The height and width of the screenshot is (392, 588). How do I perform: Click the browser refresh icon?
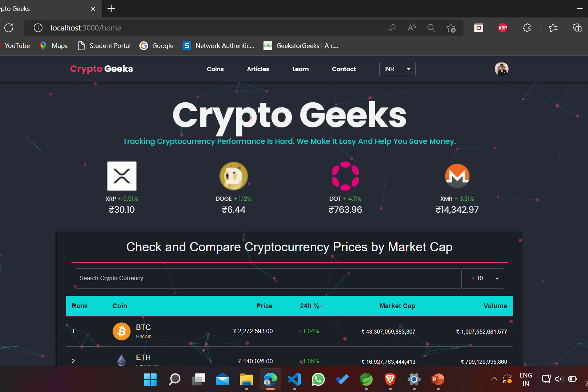(9, 28)
